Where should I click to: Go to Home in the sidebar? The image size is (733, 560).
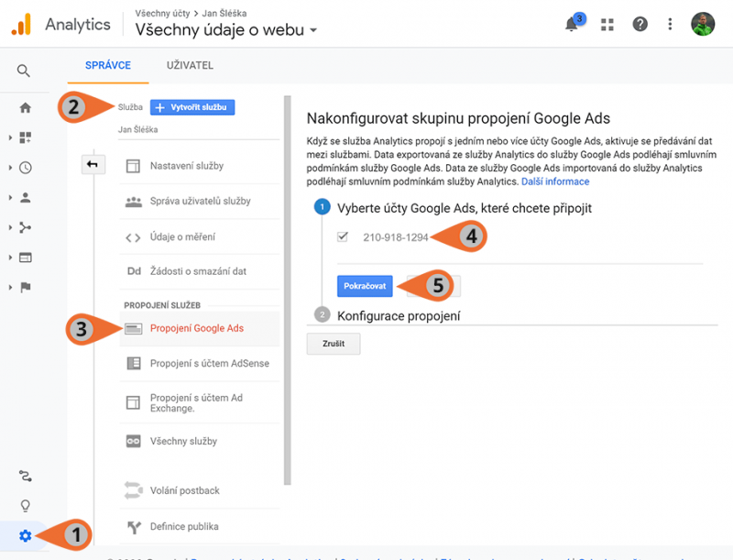click(26, 108)
